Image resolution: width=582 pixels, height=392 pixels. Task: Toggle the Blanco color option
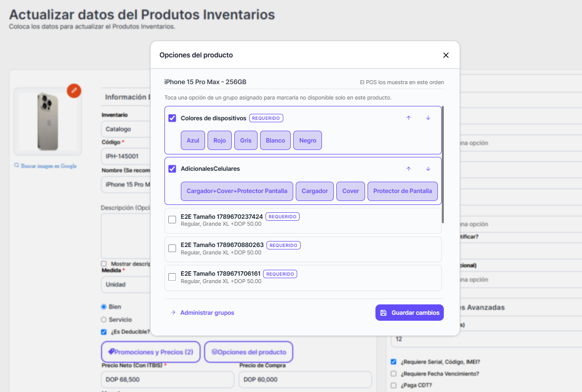(275, 140)
